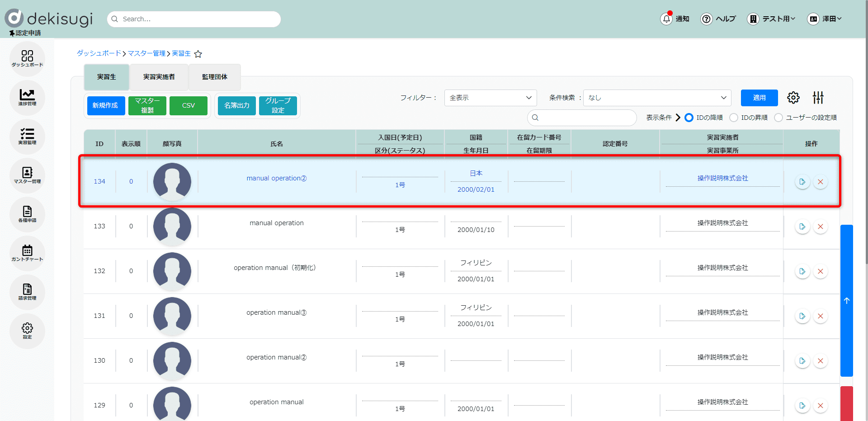
Task: Click the sliders adjustment icon
Action: (x=818, y=98)
